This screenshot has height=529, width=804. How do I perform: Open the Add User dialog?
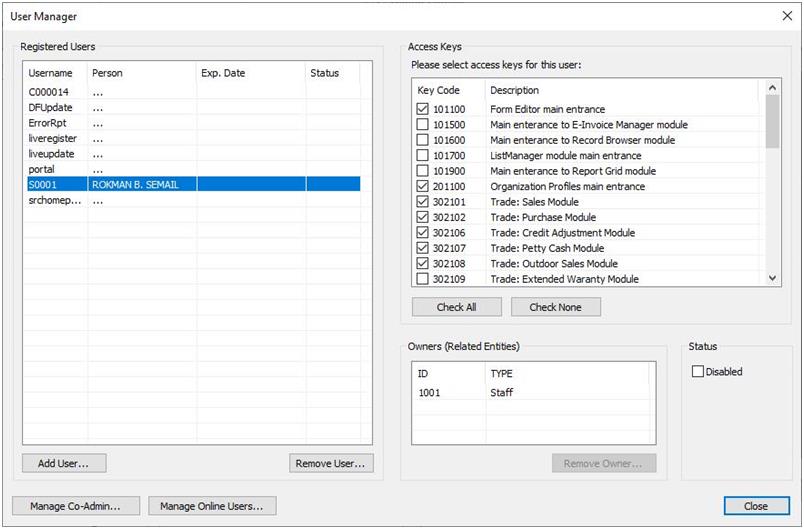(x=64, y=463)
